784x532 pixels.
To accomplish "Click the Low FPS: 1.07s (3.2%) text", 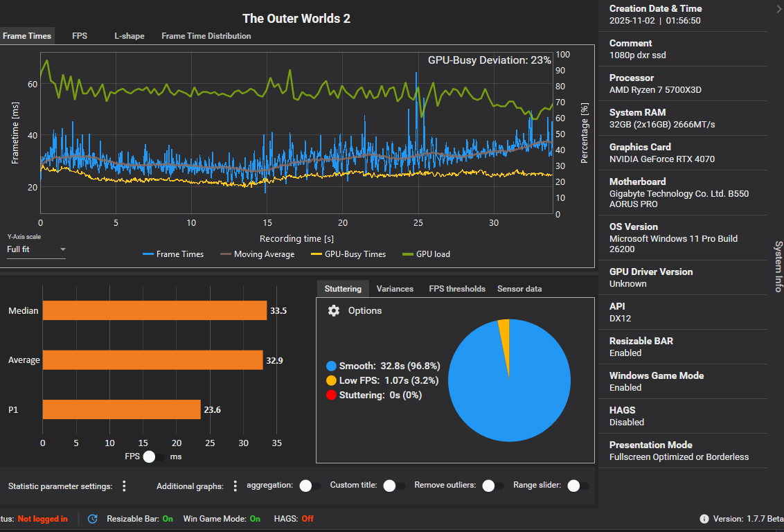I will click(389, 380).
